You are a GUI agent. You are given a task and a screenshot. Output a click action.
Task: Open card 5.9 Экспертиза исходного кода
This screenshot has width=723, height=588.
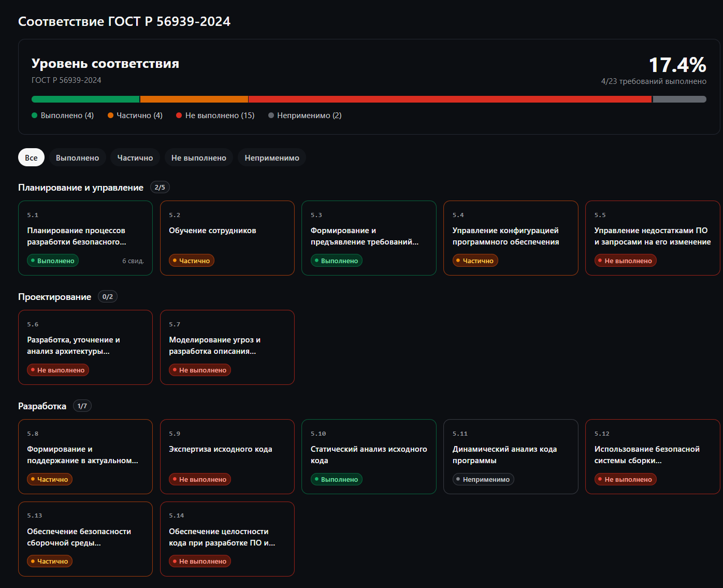[x=227, y=456]
